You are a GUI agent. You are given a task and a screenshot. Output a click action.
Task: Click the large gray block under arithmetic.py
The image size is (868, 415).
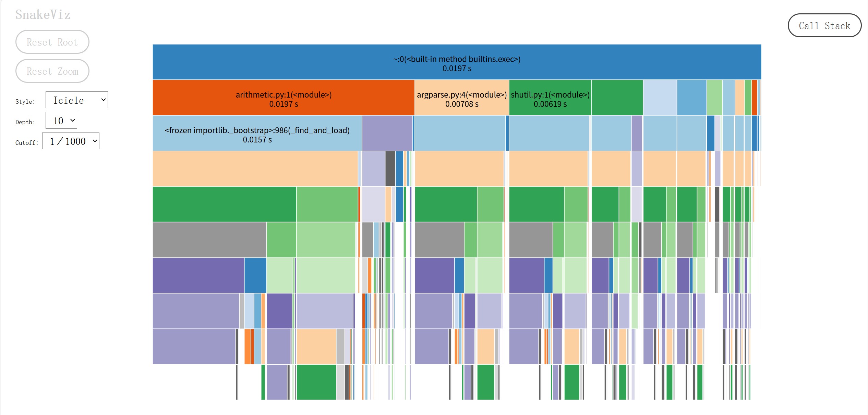tap(209, 240)
